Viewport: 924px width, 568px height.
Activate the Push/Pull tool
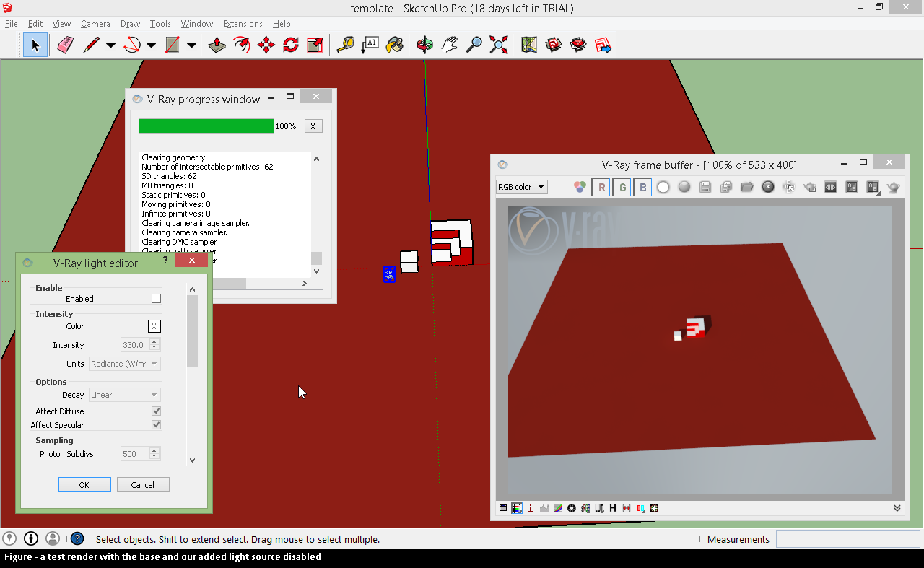point(217,45)
